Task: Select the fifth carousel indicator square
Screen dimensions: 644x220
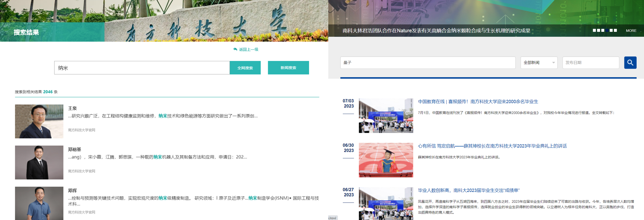Action: 611,31
